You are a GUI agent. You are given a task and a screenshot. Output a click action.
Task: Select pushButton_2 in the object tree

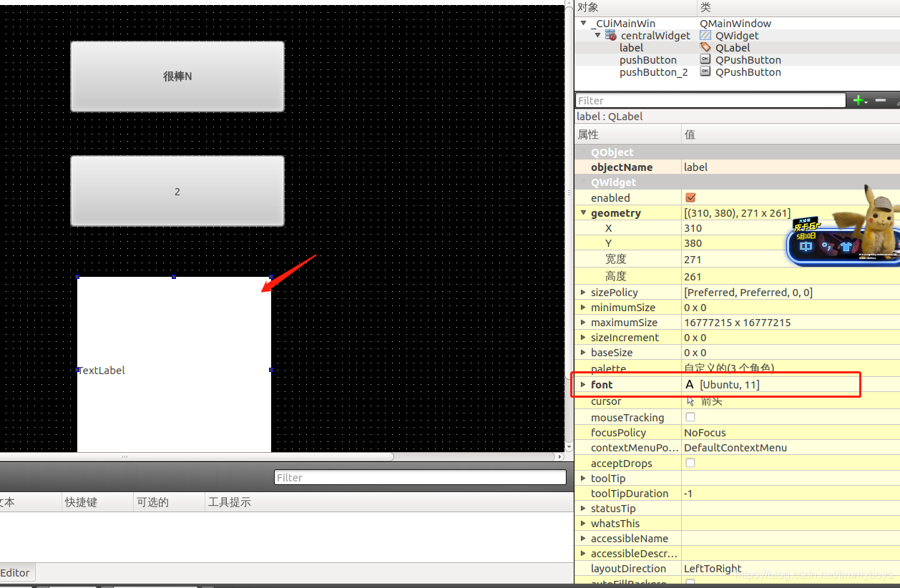coord(654,72)
